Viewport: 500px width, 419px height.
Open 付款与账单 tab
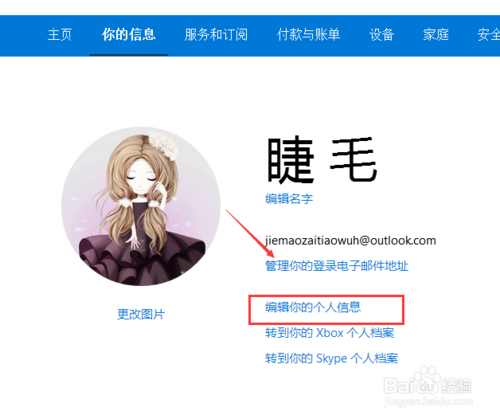click(x=308, y=35)
